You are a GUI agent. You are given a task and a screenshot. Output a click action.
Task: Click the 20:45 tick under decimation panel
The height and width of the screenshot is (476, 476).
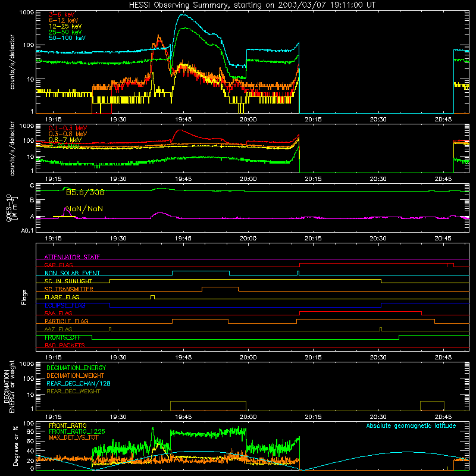pyautogui.click(x=443, y=417)
